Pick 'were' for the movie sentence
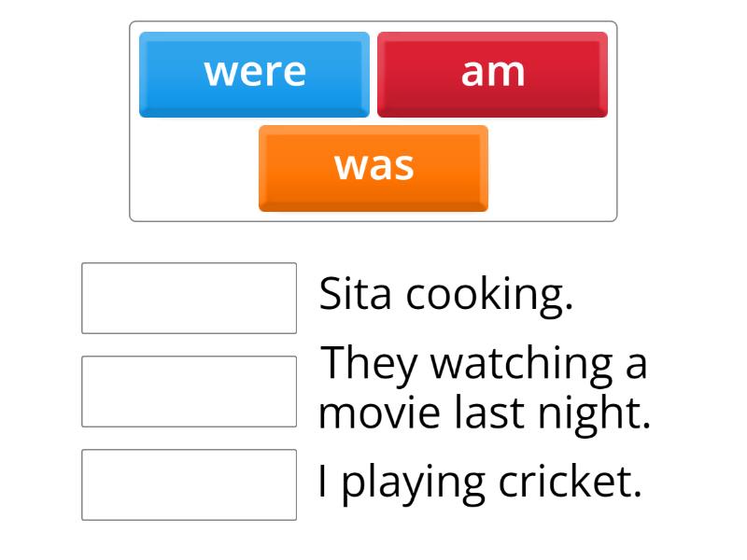Image resolution: width=747 pixels, height=560 pixels. pos(254,73)
